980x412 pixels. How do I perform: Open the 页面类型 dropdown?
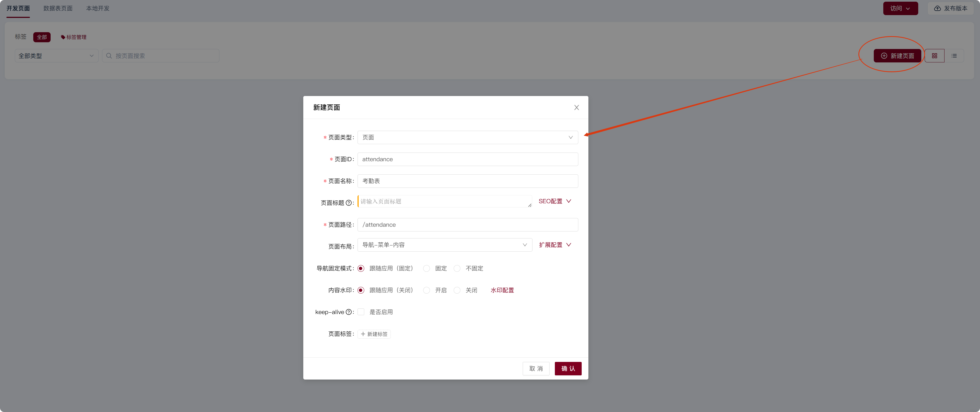pos(468,137)
